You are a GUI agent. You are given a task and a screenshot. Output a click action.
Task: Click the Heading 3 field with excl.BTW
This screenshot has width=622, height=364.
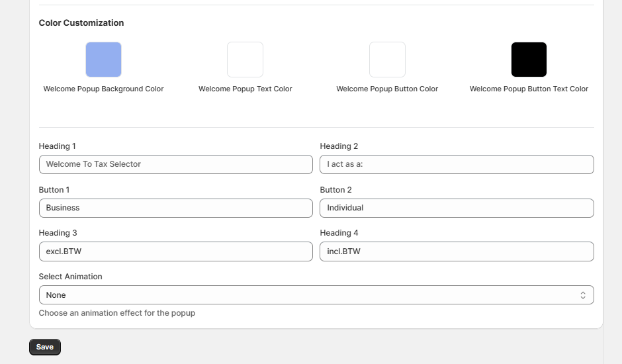[x=175, y=251]
